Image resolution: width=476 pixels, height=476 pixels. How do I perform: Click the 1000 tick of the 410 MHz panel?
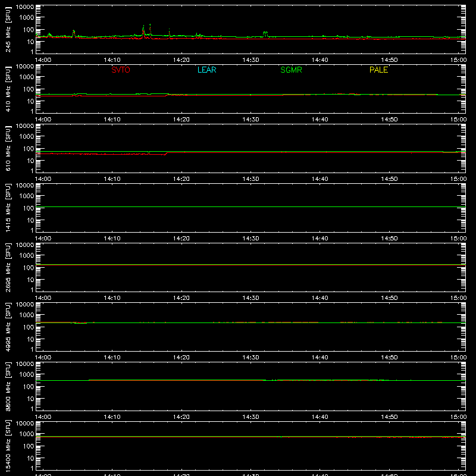click(27, 77)
